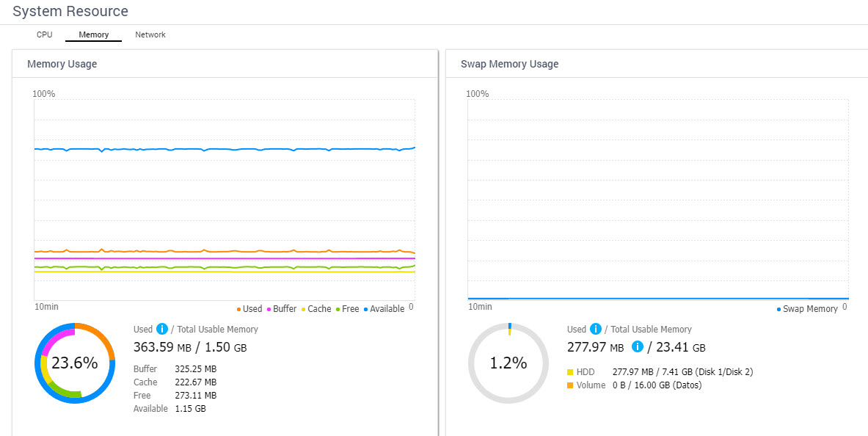The width and height of the screenshot is (868, 436).
Task: Click the blue Available line in graph
Action: (220, 149)
